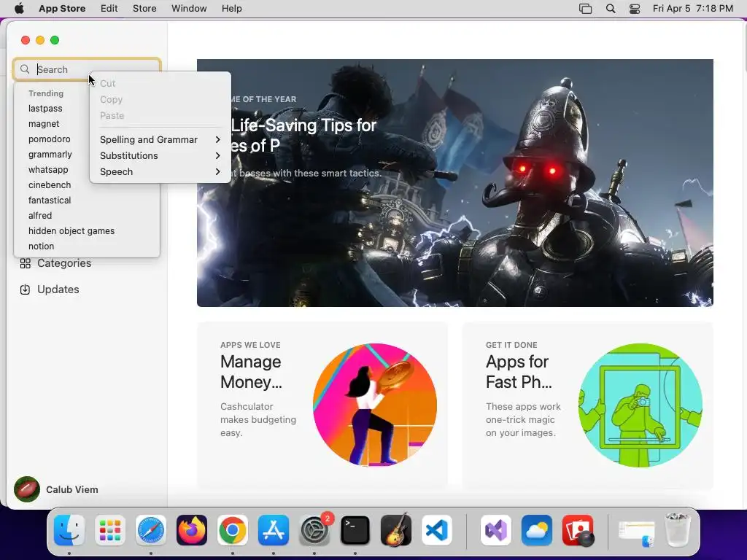The height and width of the screenshot is (560, 747).
Task: Open blue Visual Studio Code in Dock
Action: point(437,530)
